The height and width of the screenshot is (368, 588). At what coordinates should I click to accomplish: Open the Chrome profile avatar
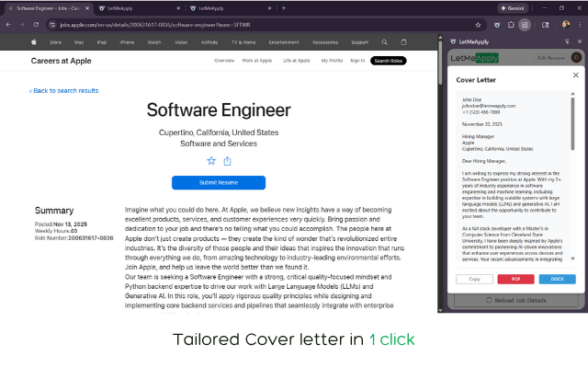point(566,25)
